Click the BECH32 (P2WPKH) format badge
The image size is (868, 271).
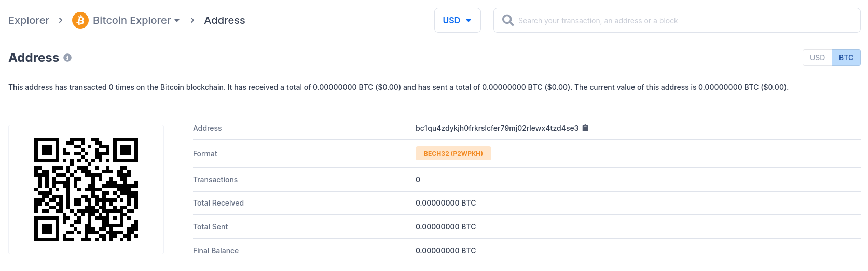pos(453,154)
